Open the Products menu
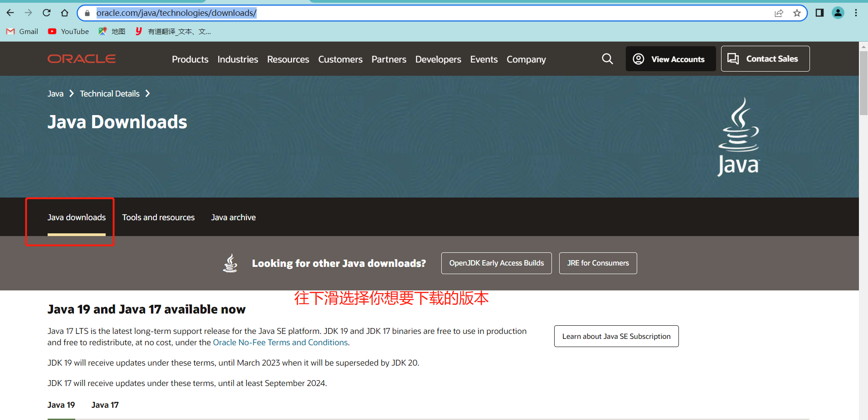 point(190,59)
